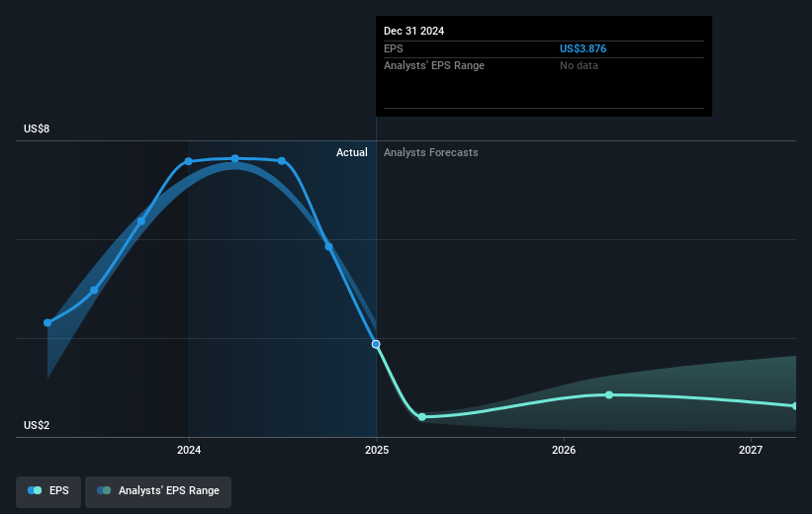The image size is (812, 514).
Task: Select the first EPS point at chart start
Action: pos(47,323)
